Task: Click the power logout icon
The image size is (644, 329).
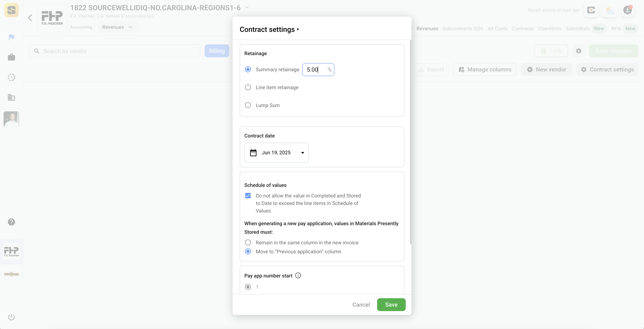Action: point(11,317)
